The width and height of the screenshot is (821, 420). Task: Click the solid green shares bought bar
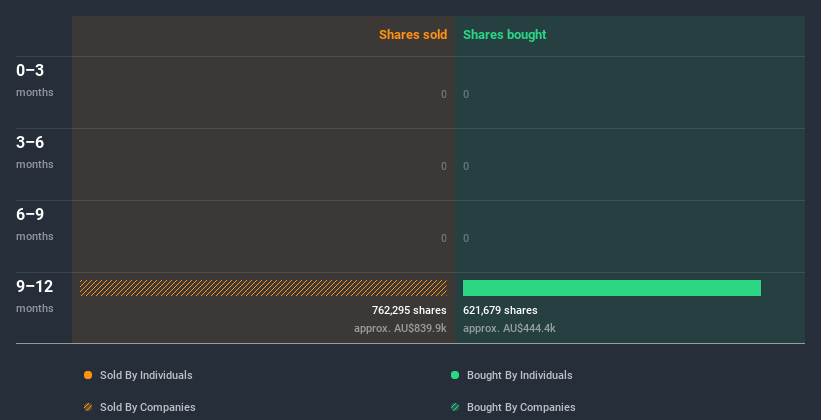[x=612, y=288]
